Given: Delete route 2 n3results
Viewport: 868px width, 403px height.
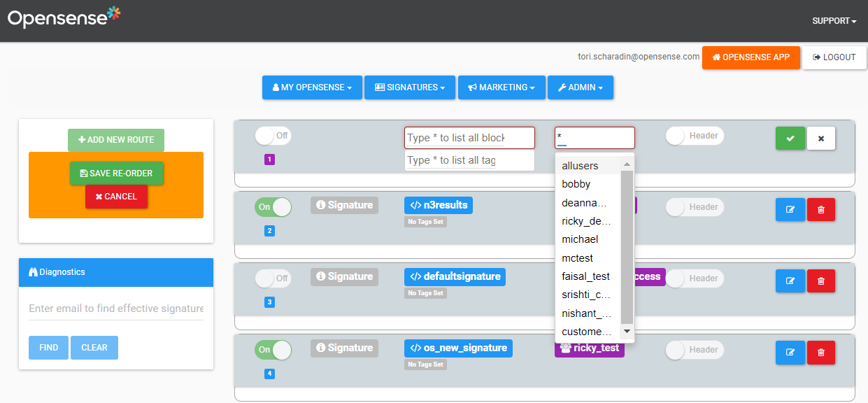Looking at the screenshot, I should click(x=821, y=210).
